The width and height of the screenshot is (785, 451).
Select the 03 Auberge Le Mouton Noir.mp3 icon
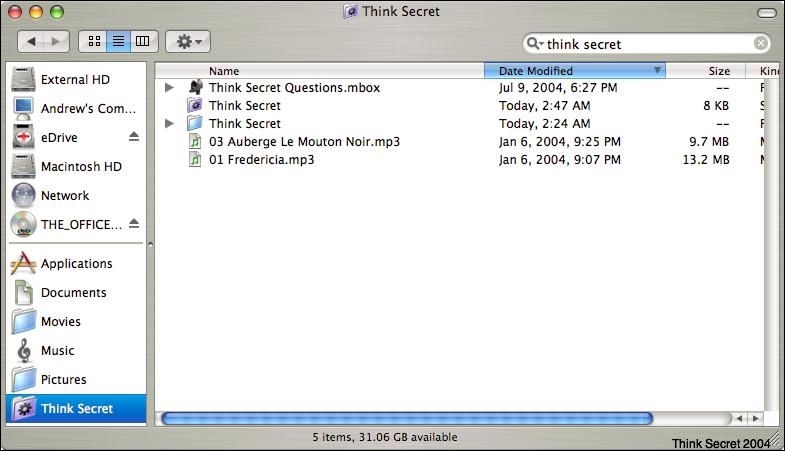(x=195, y=142)
